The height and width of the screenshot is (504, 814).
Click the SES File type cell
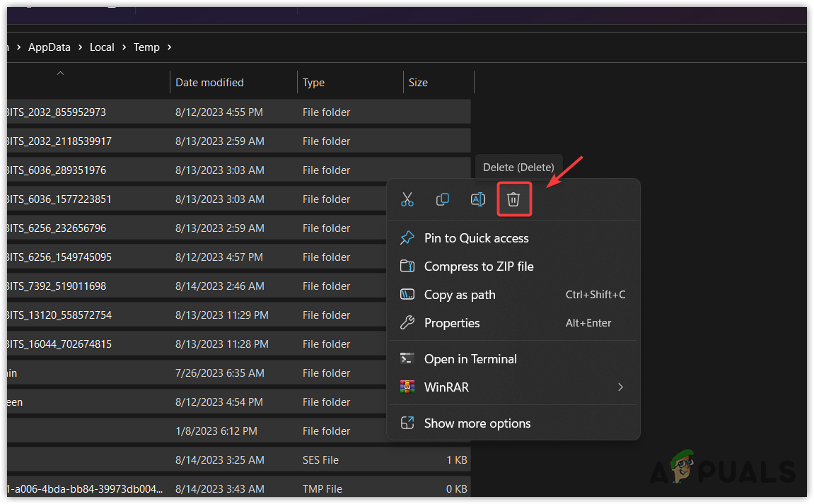320,460
